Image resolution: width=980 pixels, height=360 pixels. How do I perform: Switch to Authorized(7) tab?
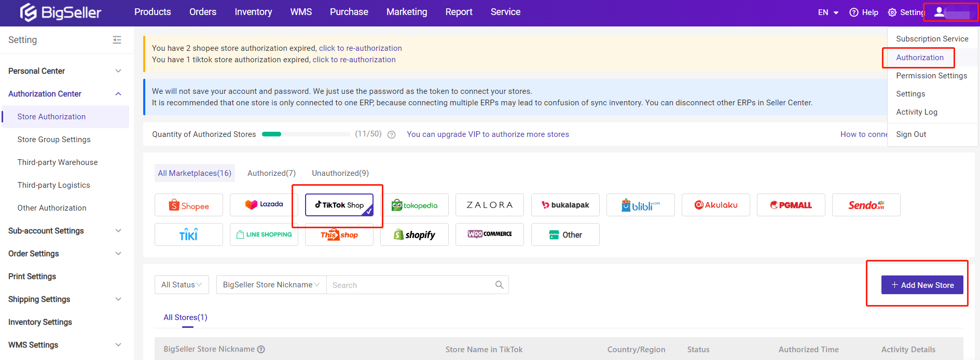(x=271, y=173)
